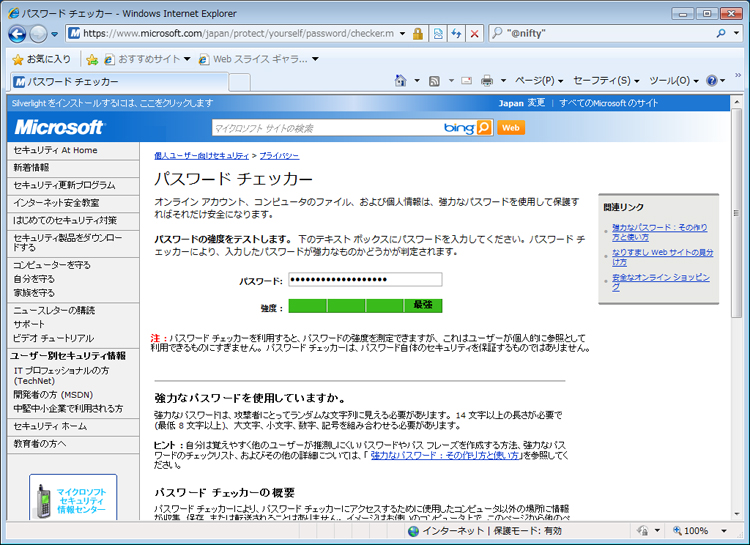Click the Japan 変更 link
Viewport: 750px width, 545px height.
(522, 103)
